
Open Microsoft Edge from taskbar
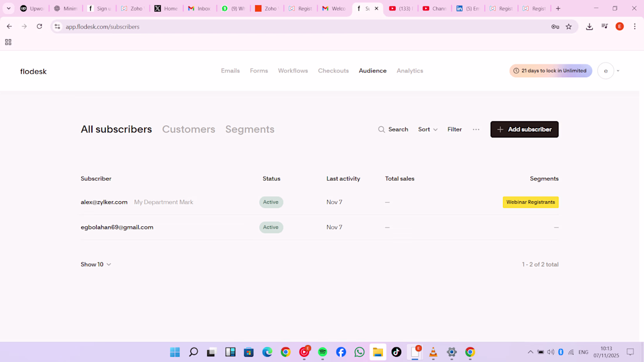tap(267, 352)
